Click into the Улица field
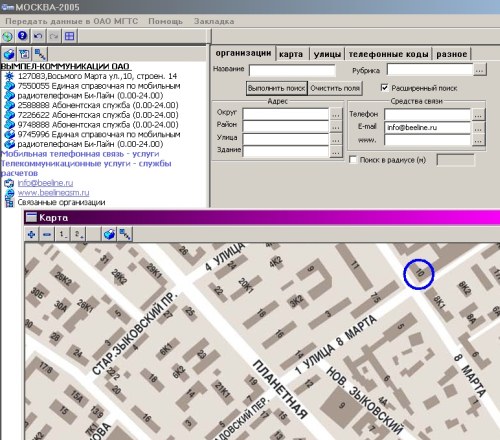The height and width of the screenshot is (440, 500). tap(286, 139)
